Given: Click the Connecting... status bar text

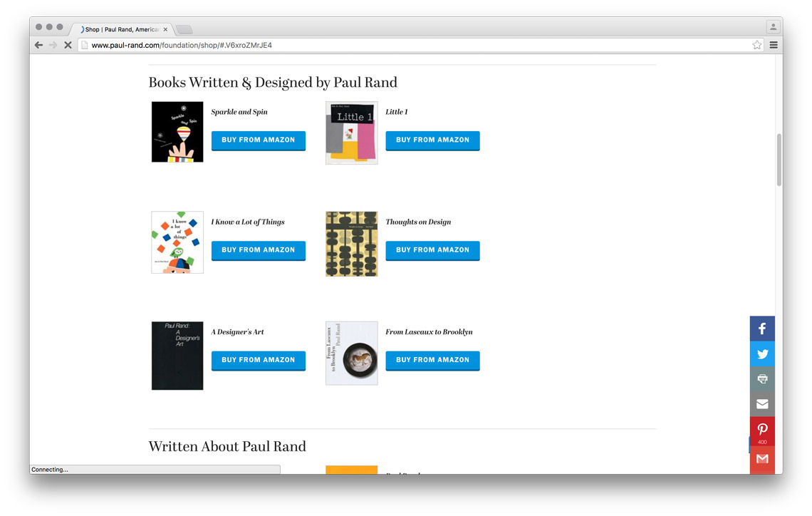Looking at the screenshot, I should click(50, 470).
